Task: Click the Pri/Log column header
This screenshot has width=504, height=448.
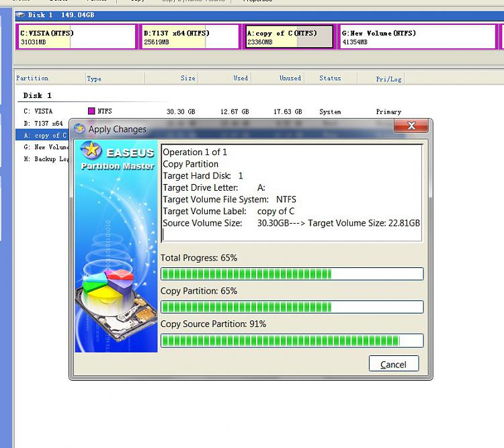Action: click(388, 79)
